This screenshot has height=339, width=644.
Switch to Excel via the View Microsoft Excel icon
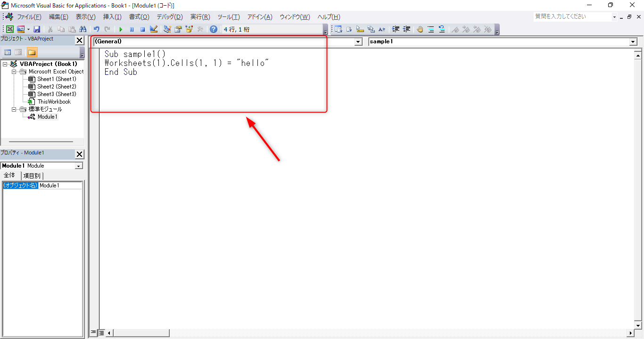click(10, 29)
